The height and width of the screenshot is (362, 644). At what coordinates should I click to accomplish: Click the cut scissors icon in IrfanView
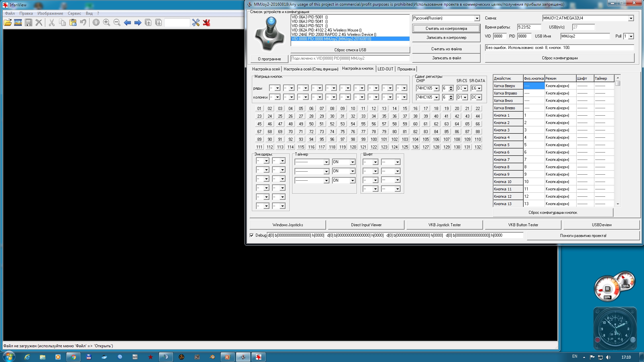click(x=52, y=22)
